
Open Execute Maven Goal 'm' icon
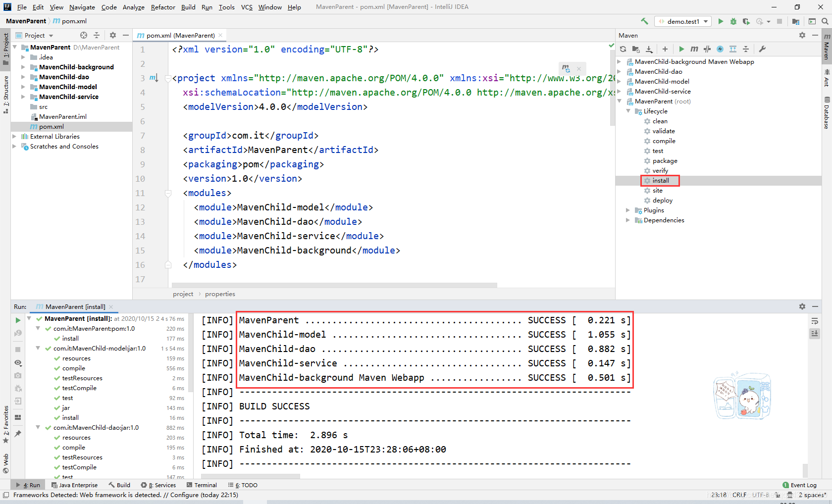tap(694, 49)
